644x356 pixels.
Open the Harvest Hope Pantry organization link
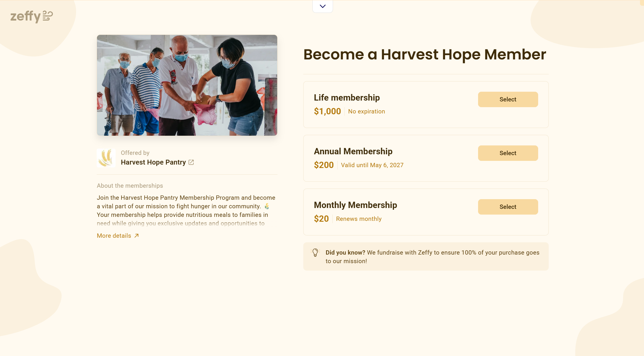click(153, 162)
